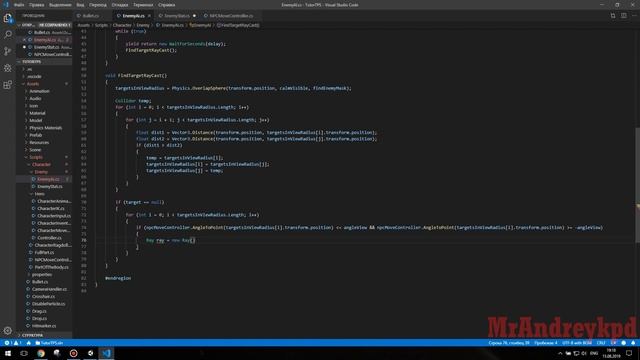Click TutorTPS.sln in status bar
Image resolution: width=640 pixels, height=360 pixels.
pos(49,343)
